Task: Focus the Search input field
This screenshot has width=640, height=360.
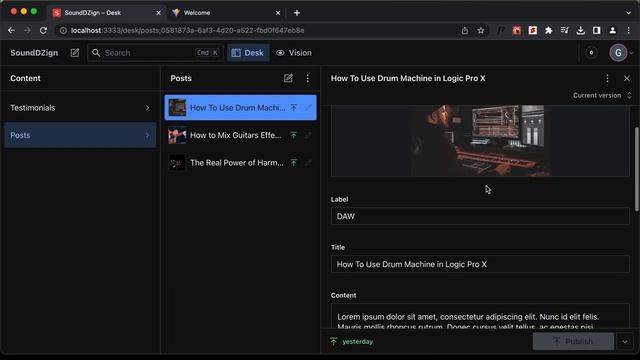Action: pos(155,53)
